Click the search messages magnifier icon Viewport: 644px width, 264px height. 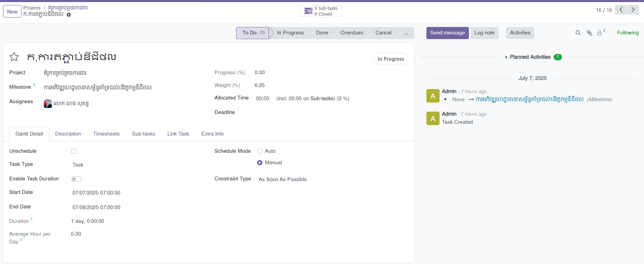(x=578, y=33)
